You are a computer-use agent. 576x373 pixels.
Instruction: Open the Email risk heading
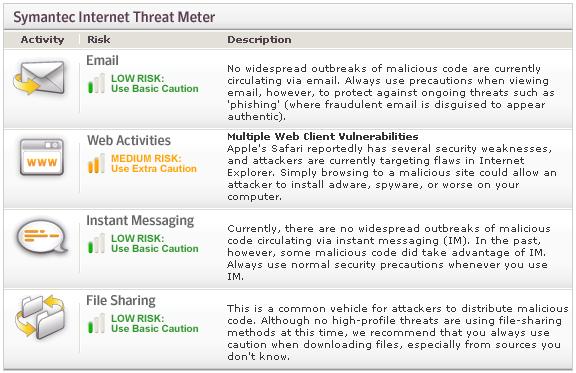point(102,61)
